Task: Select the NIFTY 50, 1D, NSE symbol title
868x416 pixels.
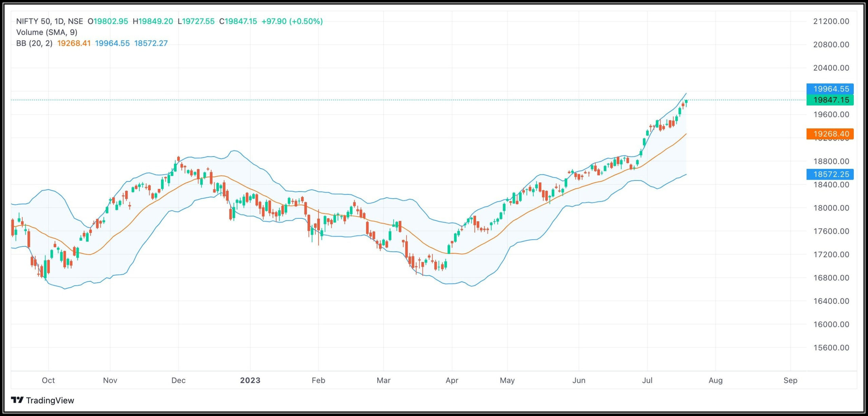Action: coord(50,21)
